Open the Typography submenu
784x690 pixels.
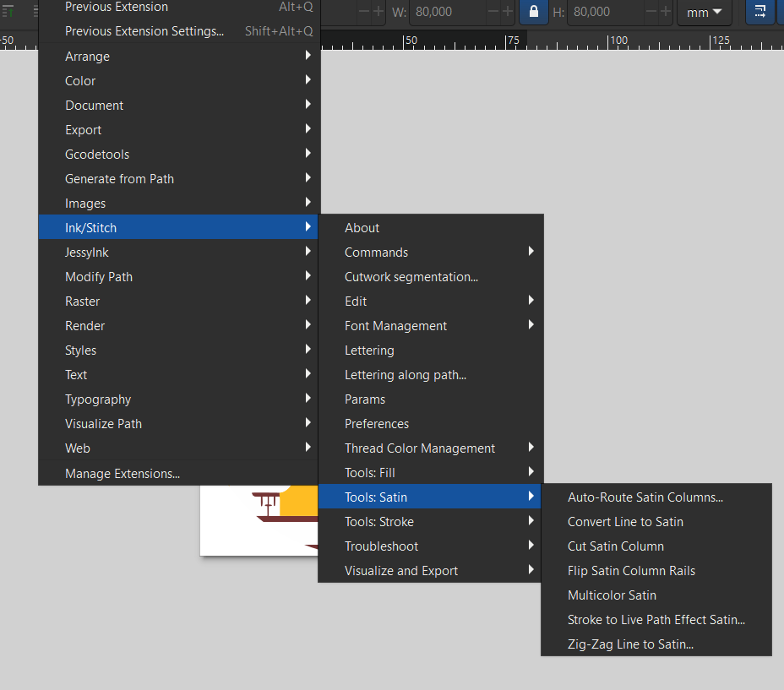178,399
